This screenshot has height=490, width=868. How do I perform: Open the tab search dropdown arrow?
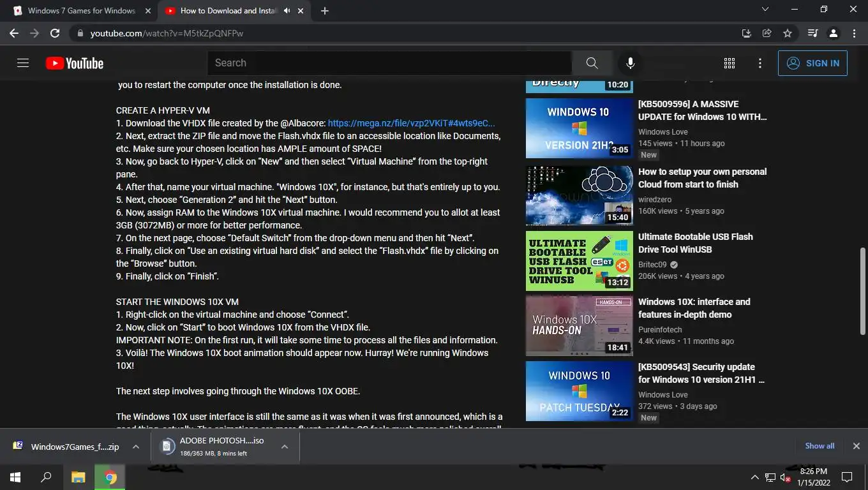coord(765,10)
